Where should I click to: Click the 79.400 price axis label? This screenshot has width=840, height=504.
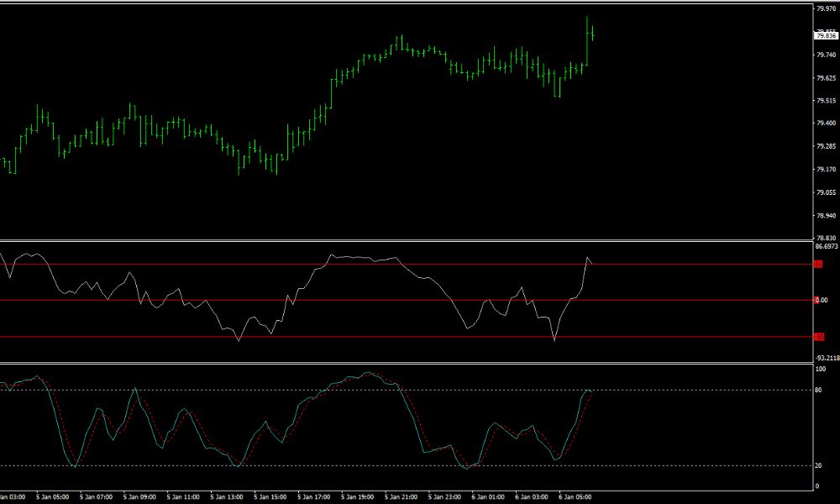pyautogui.click(x=827, y=123)
